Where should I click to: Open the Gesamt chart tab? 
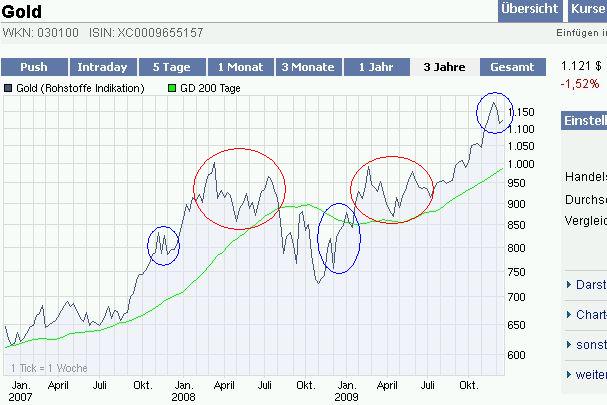[x=513, y=67]
